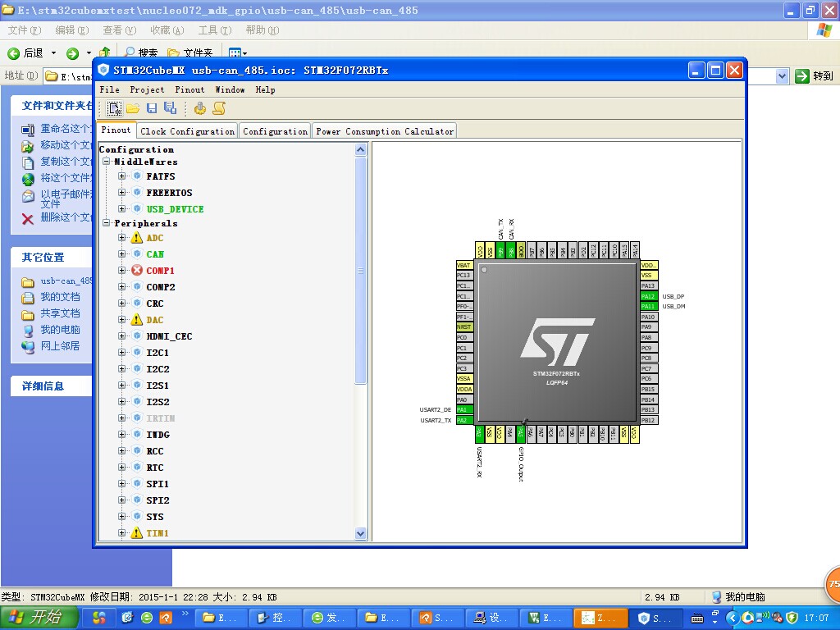840x630 pixels.
Task: Click the DAC warning icon
Action: pos(137,319)
